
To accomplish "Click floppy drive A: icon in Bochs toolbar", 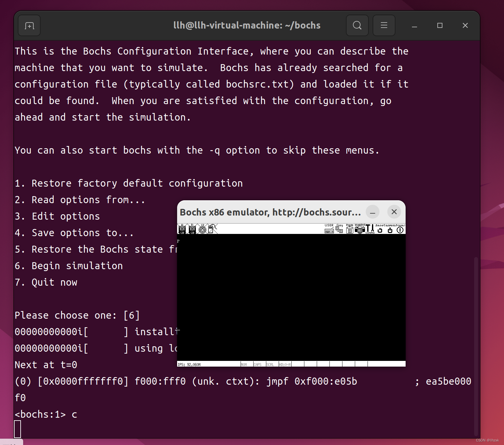I will pyautogui.click(x=182, y=229).
